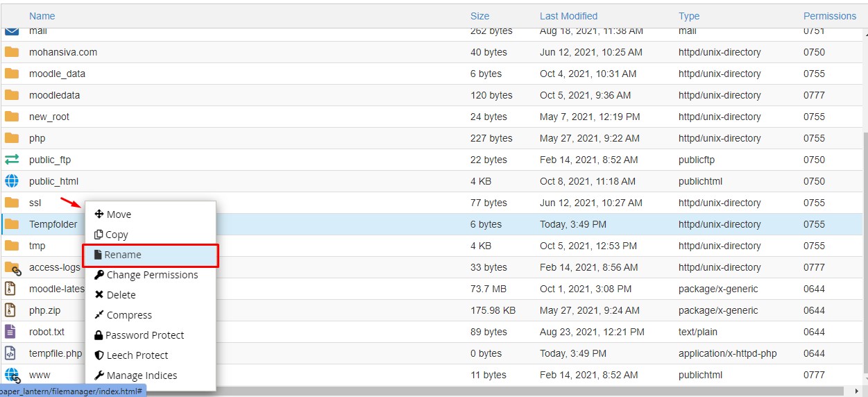Click the public_ftp transfer arrows icon
Viewport: 868px width, 397px height.
click(x=12, y=160)
